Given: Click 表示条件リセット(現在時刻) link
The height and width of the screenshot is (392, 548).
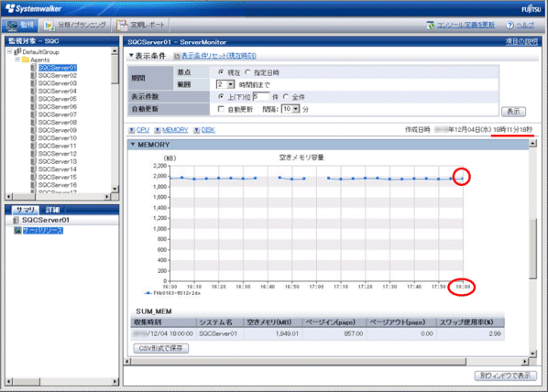Looking at the screenshot, I should 219,56.
